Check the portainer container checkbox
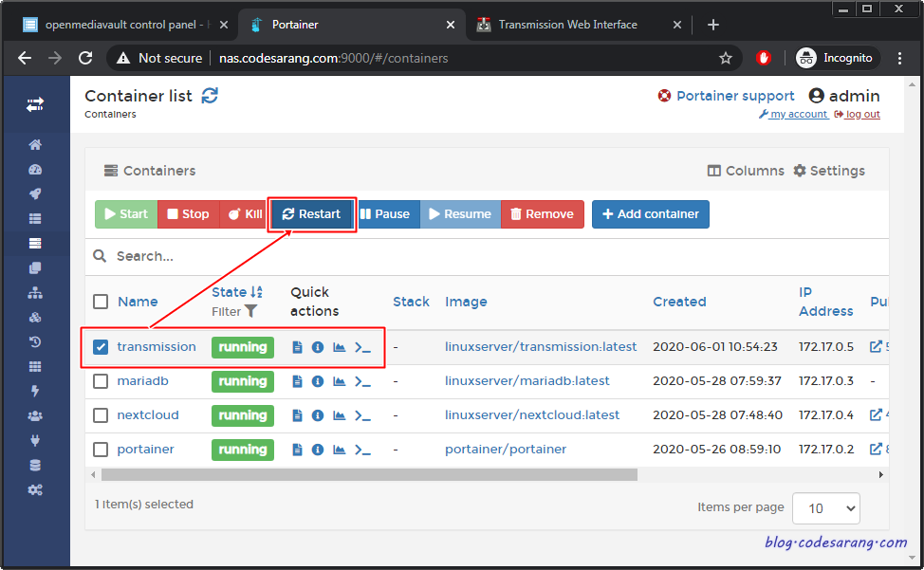This screenshot has height=570, width=924. pyautogui.click(x=101, y=450)
